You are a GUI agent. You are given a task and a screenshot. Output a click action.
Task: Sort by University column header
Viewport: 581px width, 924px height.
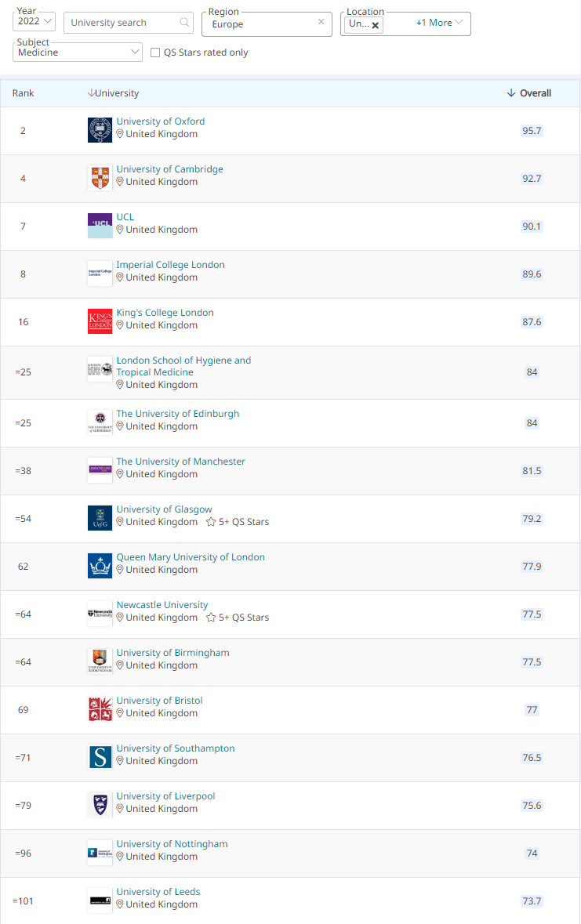pyautogui.click(x=114, y=93)
